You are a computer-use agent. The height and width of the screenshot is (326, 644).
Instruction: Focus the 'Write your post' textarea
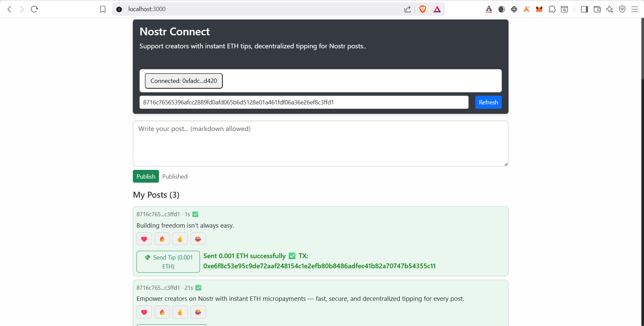click(x=321, y=143)
